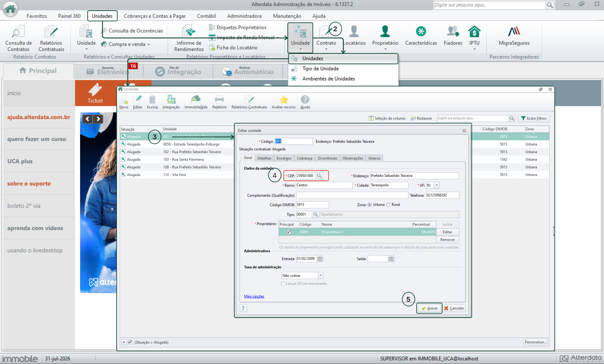
Task: Click the Seleção de colunas button
Action: point(387,118)
